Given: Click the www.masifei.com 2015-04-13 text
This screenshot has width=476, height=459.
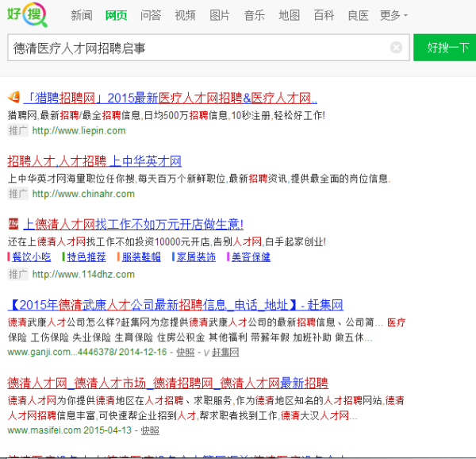Looking at the screenshot, I should tap(70, 430).
